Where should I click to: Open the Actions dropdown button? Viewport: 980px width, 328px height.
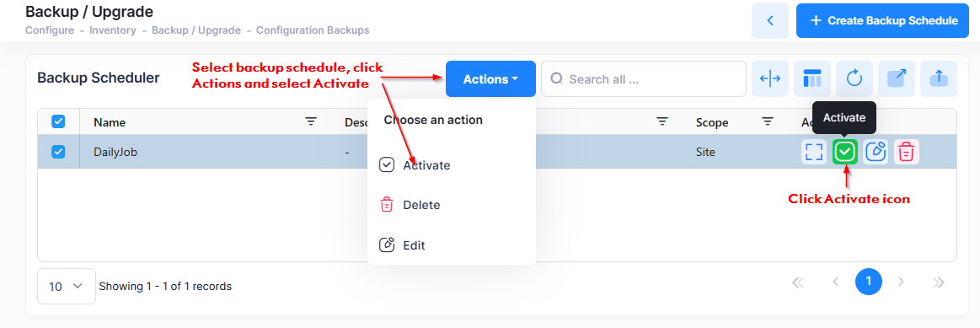click(x=490, y=79)
